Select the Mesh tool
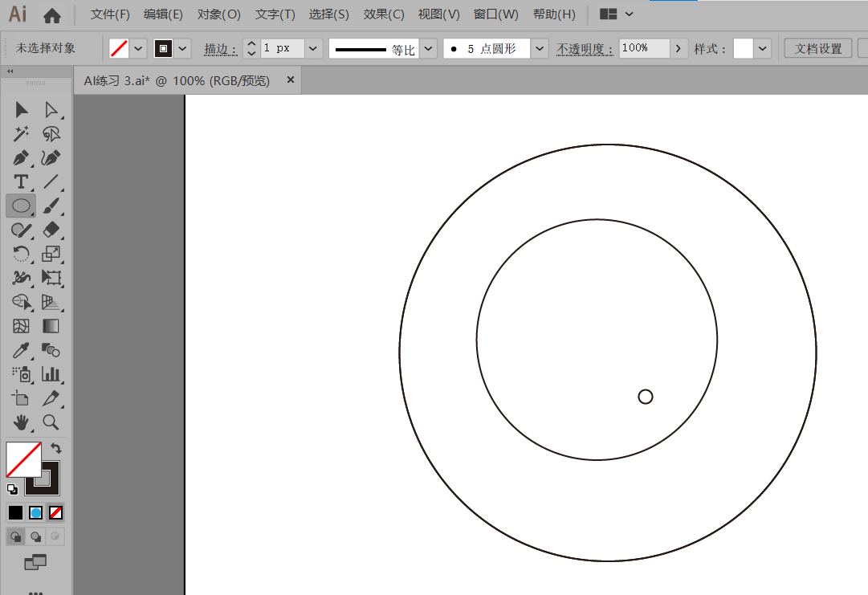Viewport: 868px width, 595px height. tap(21, 326)
